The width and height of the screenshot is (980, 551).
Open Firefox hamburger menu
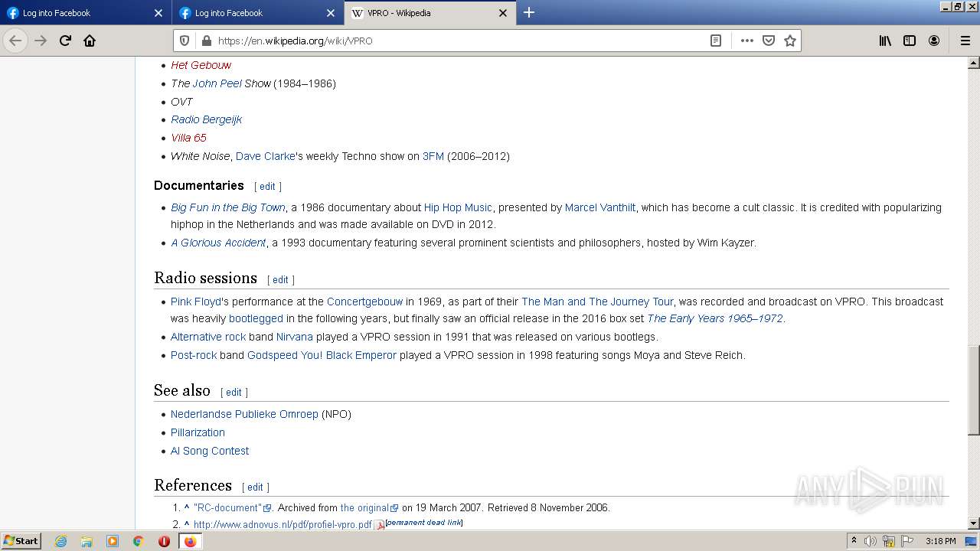[x=965, y=41]
